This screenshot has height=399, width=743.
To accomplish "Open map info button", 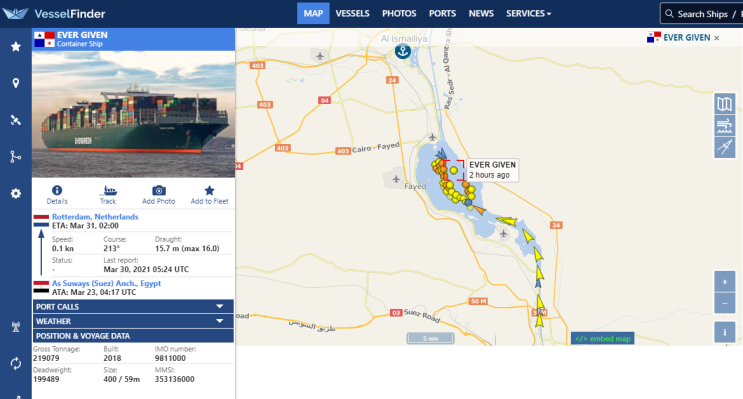I will 725,332.
